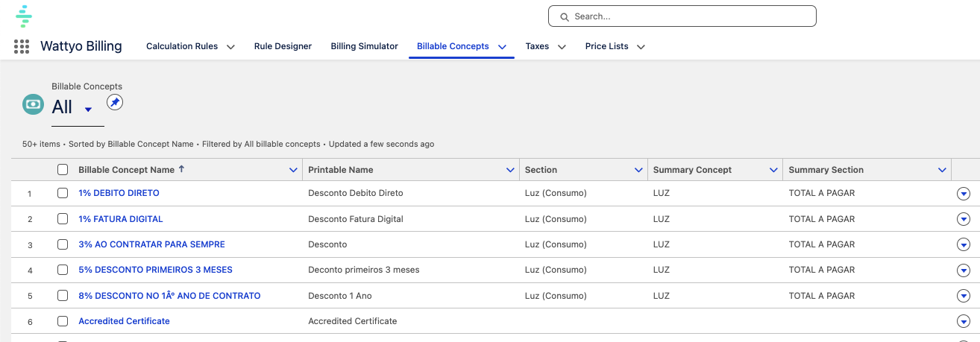Tick the Accredited Certificate row checkbox
The width and height of the screenshot is (980, 342).
click(63, 321)
